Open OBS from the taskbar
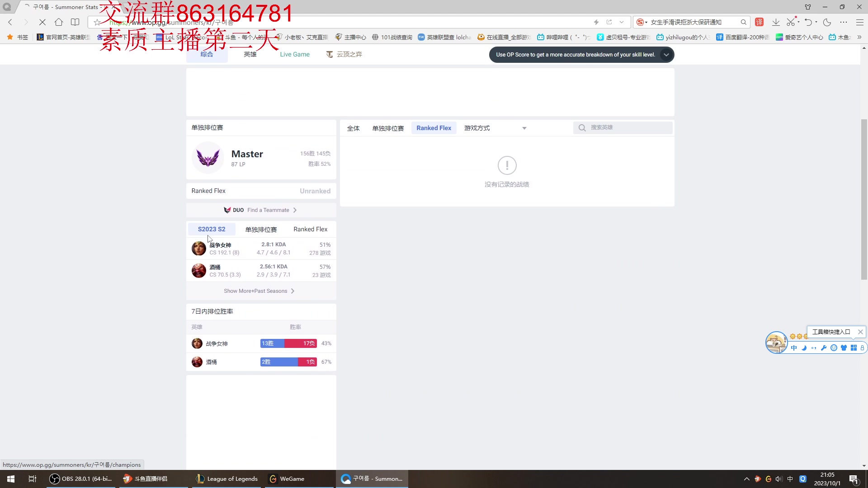This screenshot has width=868, height=488. pos(81,479)
